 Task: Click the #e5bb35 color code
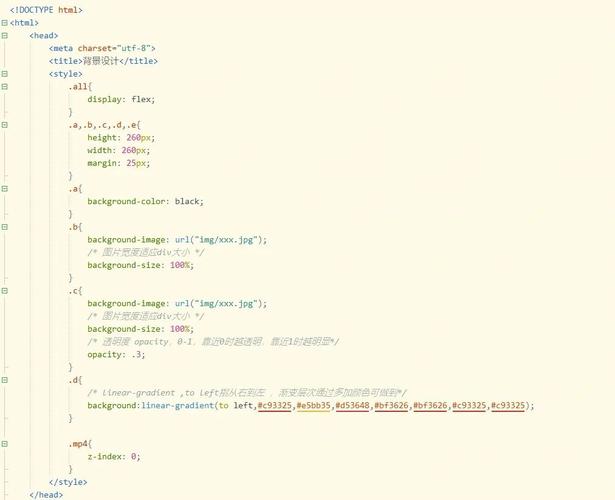coord(313,405)
